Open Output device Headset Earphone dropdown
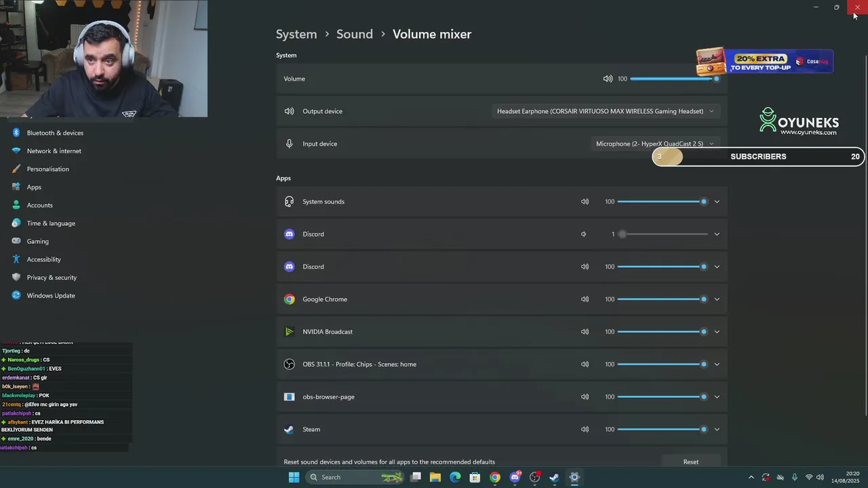This screenshot has width=868, height=488. click(606, 111)
